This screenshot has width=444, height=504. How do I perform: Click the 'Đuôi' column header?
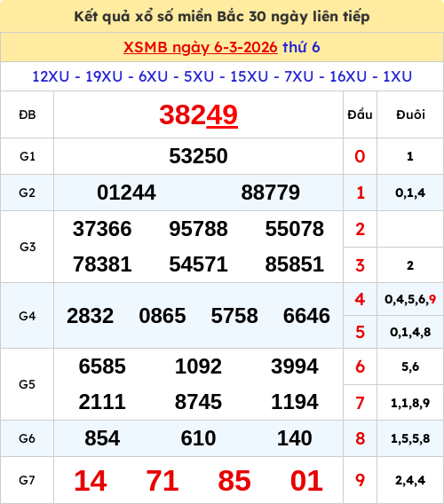coord(410,114)
